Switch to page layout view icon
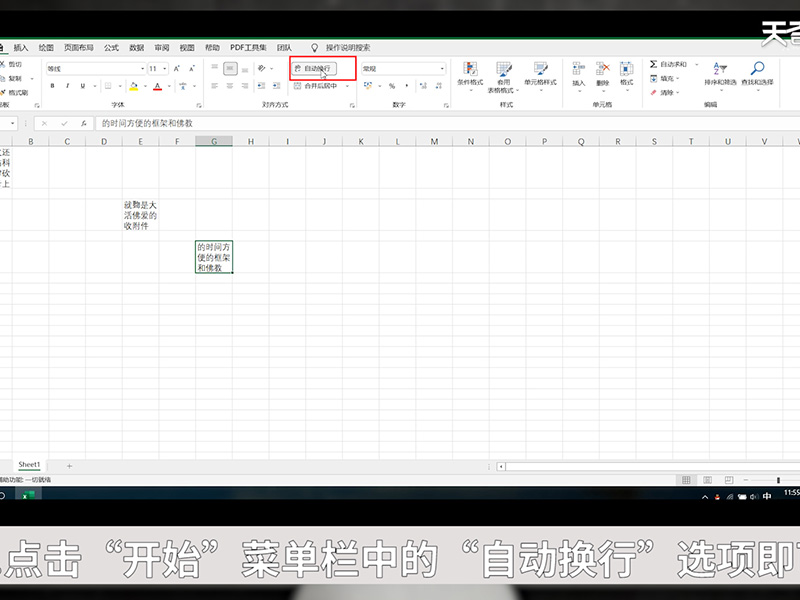 707,480
